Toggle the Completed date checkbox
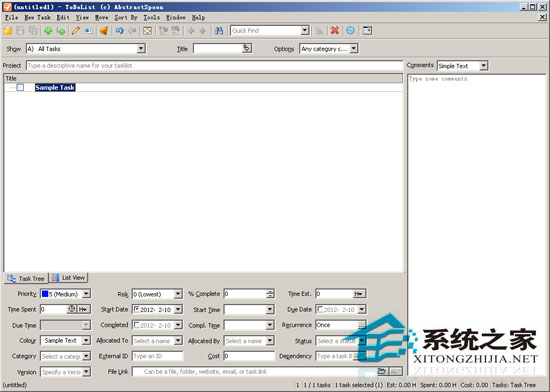550x392 pixels. point(137,325)
